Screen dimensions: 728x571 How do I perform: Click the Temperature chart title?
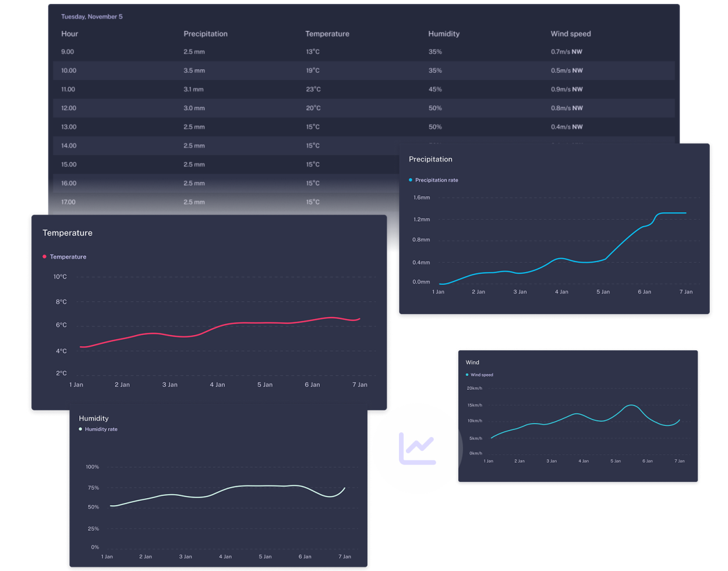(x=67, y=232)
